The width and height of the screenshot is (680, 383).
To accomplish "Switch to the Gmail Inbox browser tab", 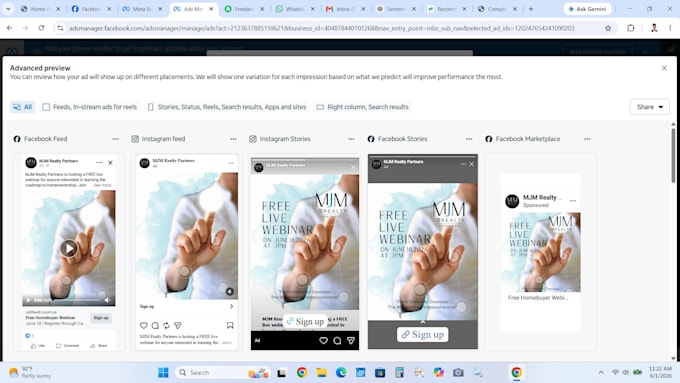I will click(346, 9).
